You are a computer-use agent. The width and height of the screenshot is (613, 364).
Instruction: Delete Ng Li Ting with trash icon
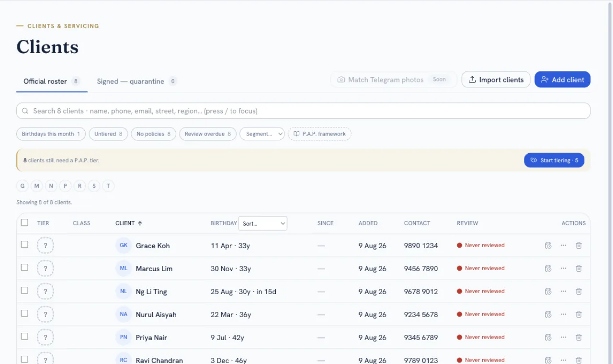pos(579,292)
